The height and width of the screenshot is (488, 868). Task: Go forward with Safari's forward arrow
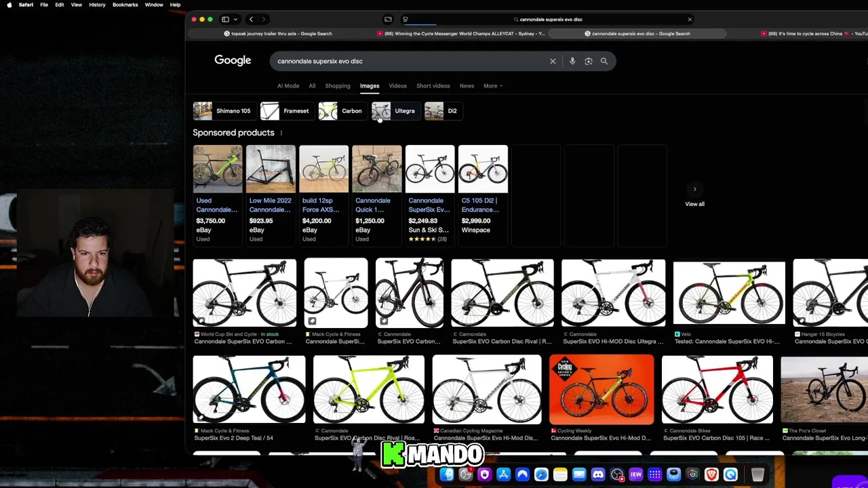coord(264,19)
